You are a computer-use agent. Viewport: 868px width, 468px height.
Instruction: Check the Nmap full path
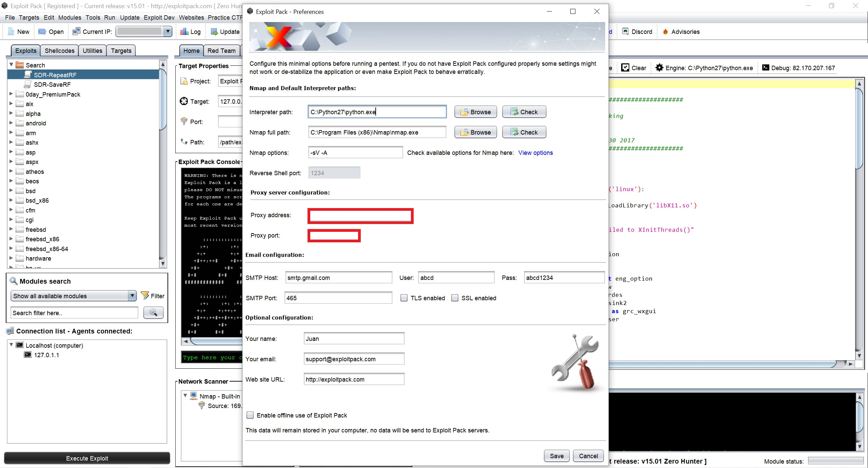coord(524,132)
